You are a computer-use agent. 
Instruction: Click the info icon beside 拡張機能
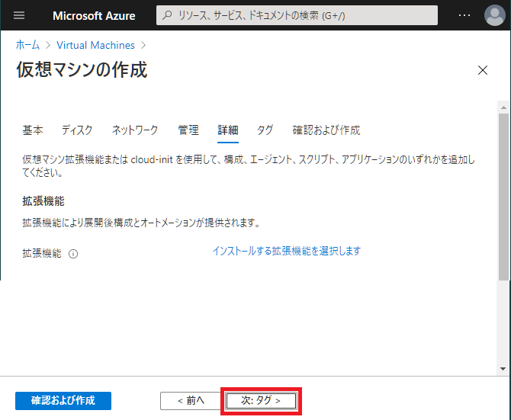[x=73, y=254]
